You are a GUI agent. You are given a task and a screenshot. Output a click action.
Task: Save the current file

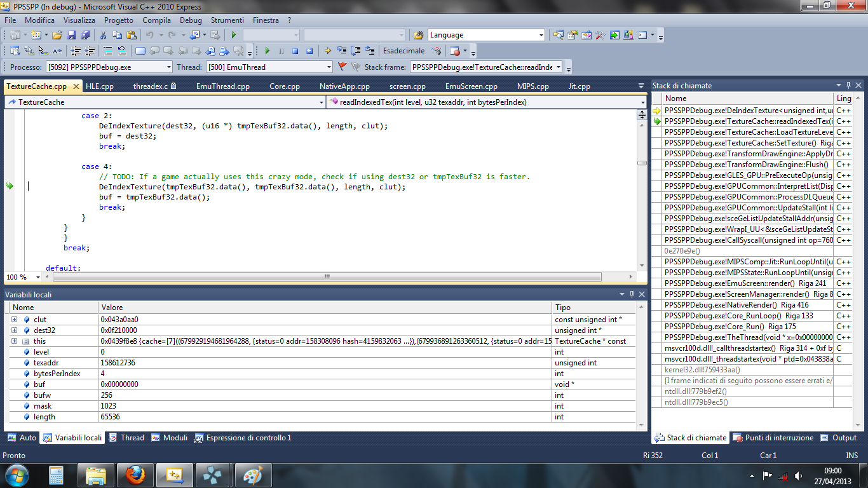point(71,35)
